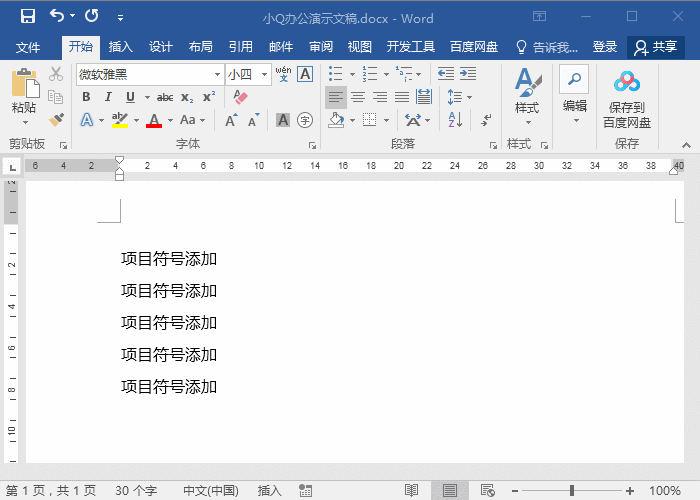Clear all formatting with eraser icon
Viewport: 700px width, 500px height.
[x=240, y=97]
